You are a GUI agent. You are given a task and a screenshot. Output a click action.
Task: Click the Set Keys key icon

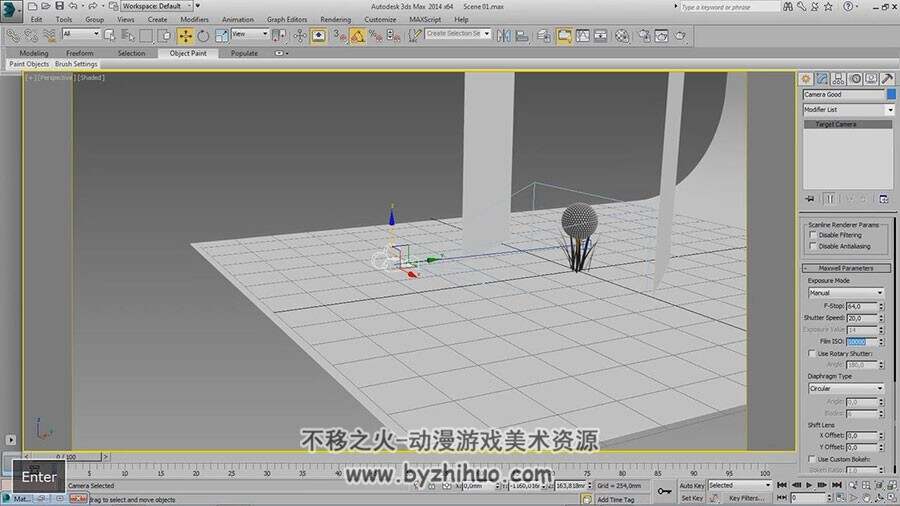click(x=664, y=491)
